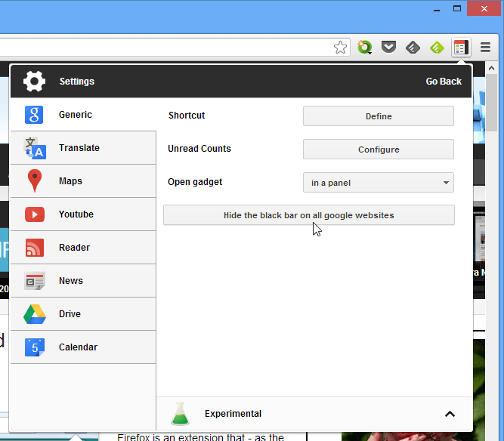Click Hide the black bar button

tap(309, 215)
